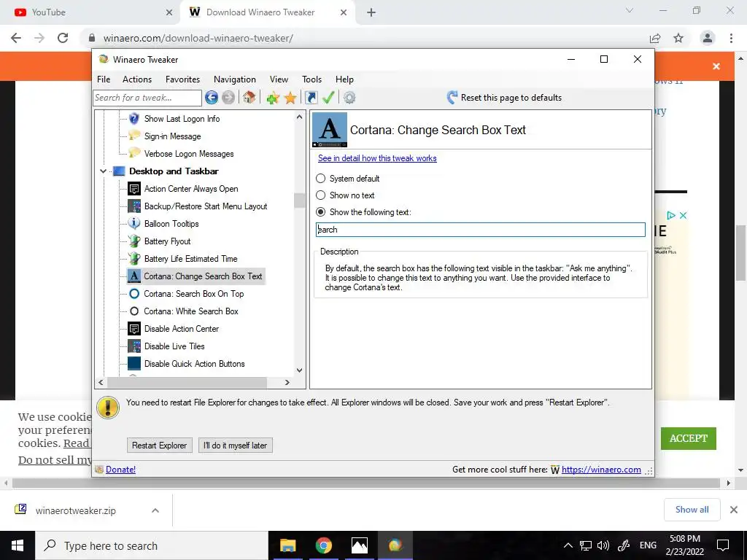This screenshot has height=560, width=747.
Task: Click the blue Back arrow in Winaero toolbar
Action: (212, 98)
